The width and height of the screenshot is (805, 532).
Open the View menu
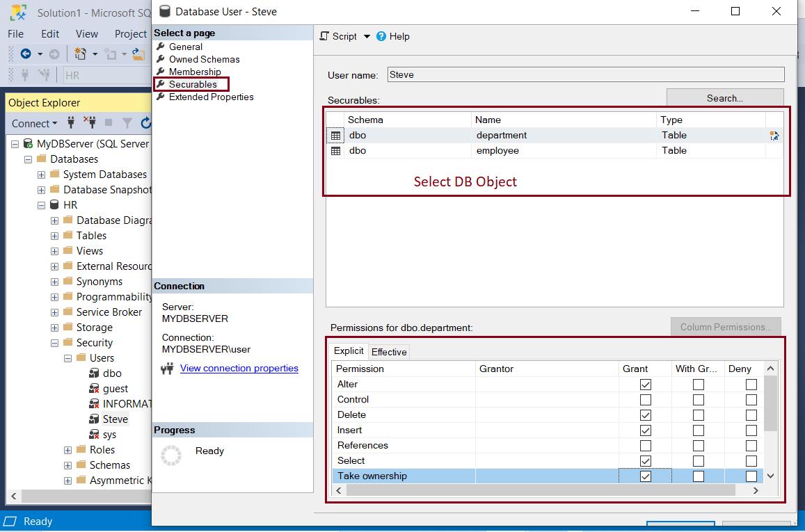click(86, 33)
